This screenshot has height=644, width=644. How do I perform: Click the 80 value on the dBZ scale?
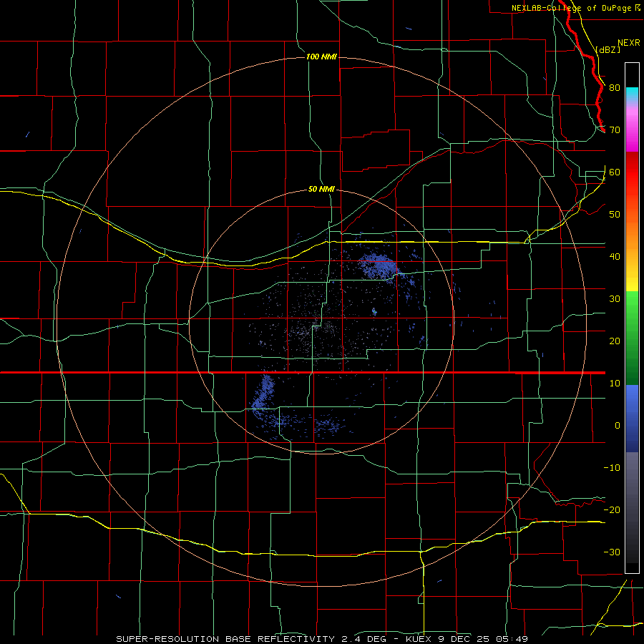tap(615, 88)
